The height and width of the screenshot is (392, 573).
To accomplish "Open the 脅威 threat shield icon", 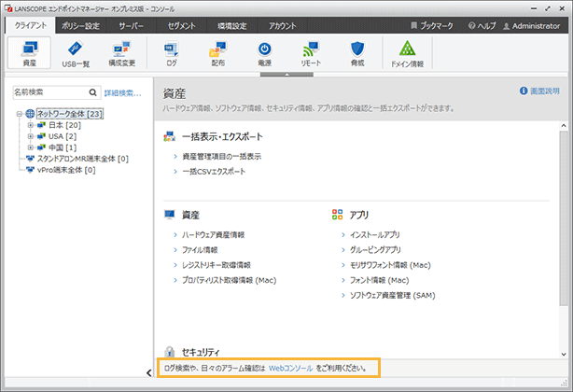I will pyautogui.click(x=357, y=52).
